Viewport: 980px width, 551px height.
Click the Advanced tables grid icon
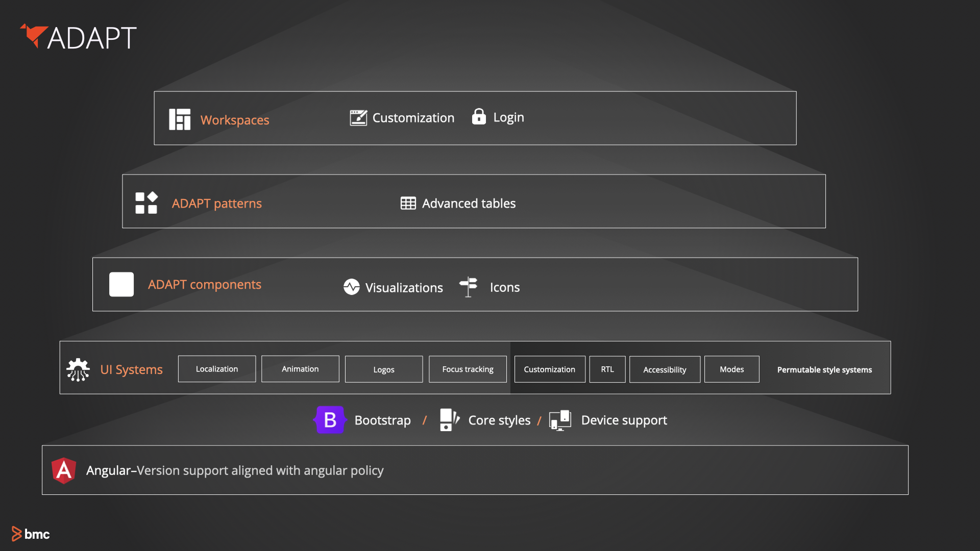[408, 203]
